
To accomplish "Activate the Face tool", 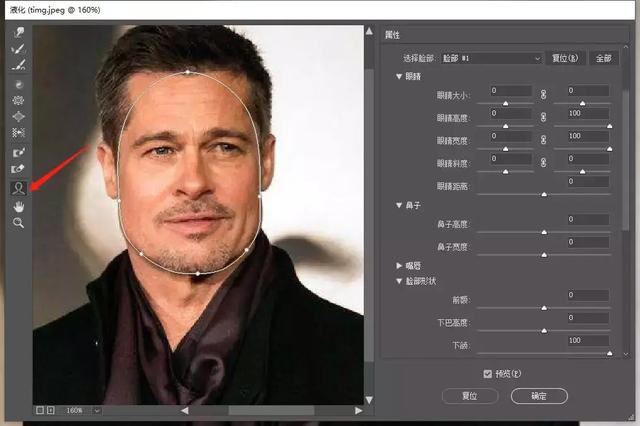I will click(18, 187).
